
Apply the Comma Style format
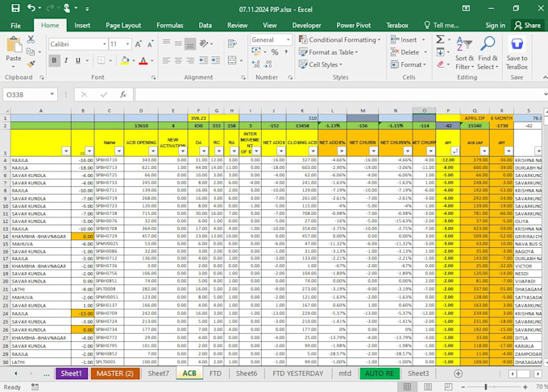tap(286, 52)
